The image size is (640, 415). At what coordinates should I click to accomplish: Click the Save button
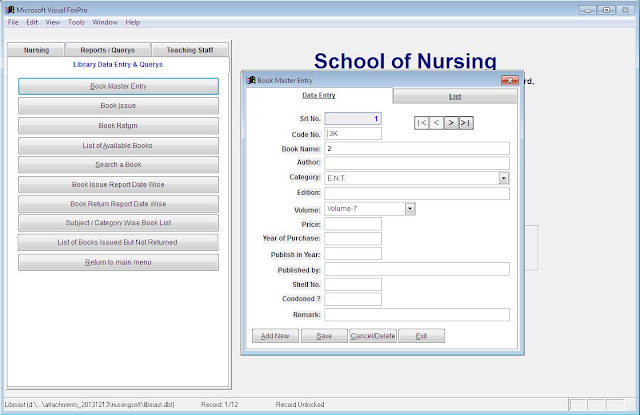324,336
